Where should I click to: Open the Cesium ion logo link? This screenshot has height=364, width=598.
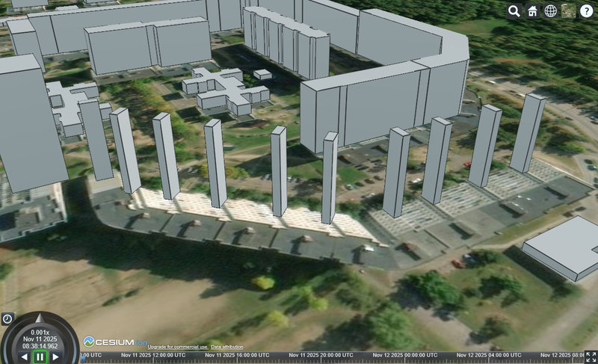click(109, 342)
